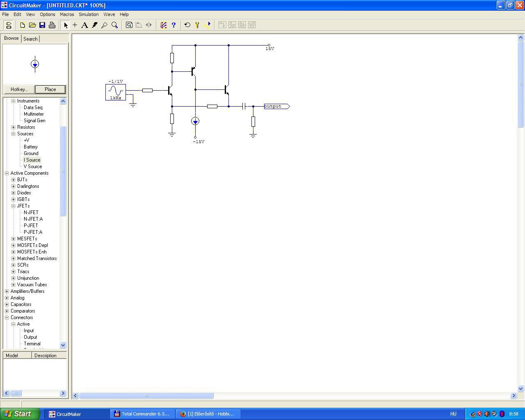The height and width of the screenshot is (420, 525).
Task: Click the Fit circuit to window icon
Action: click(x=129, y=25)
